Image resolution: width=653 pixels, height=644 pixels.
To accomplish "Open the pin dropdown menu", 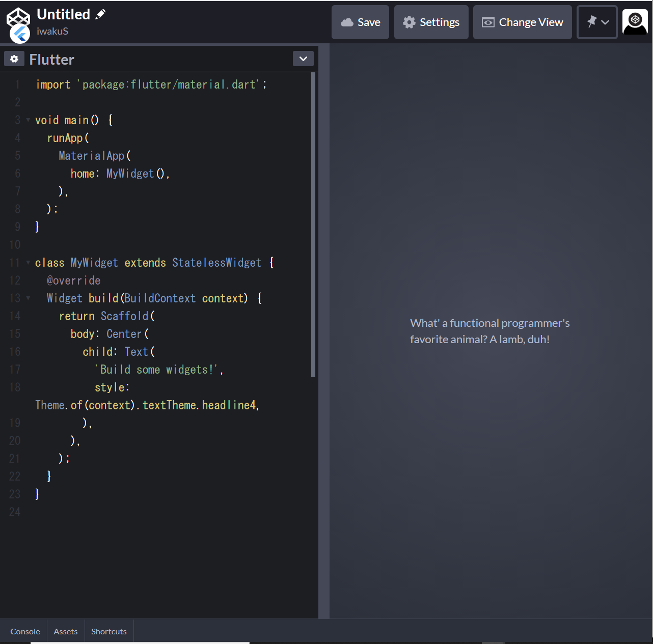I will (x=597, y=22).
